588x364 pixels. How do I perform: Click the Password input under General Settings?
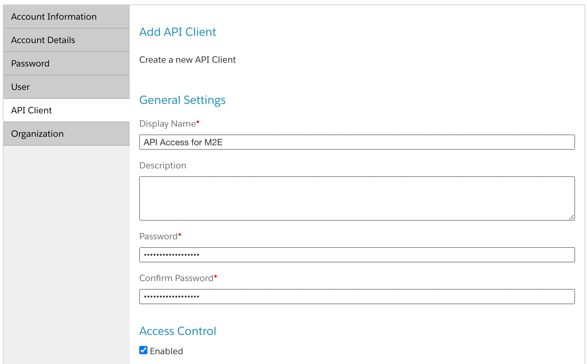357,255
